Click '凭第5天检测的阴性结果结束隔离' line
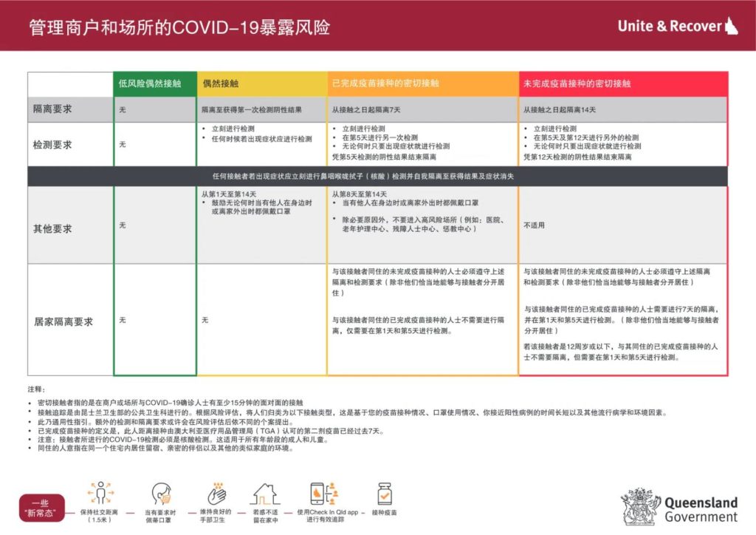Viewport: 756px width, 535px height. coord(384,157)
